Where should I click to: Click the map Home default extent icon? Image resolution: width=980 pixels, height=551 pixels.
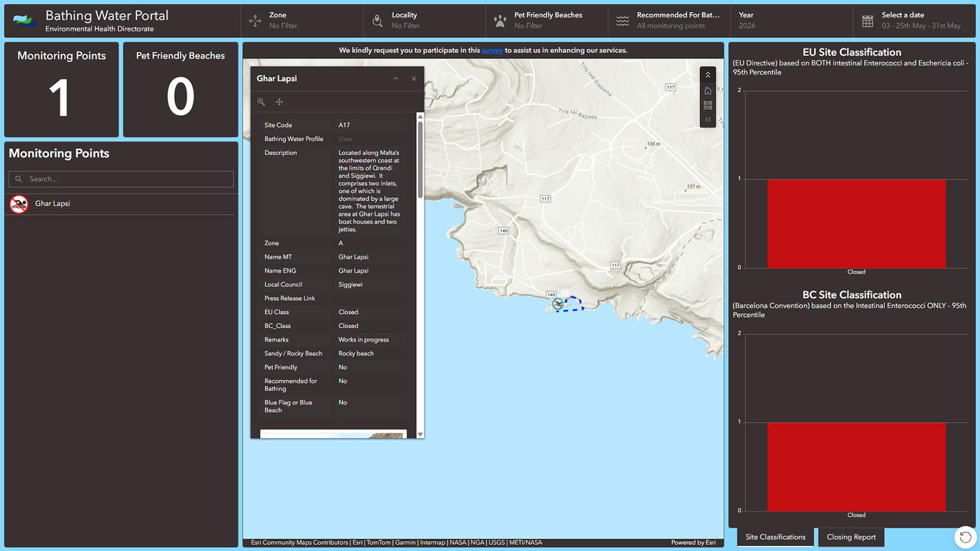(x=707, y=91)
